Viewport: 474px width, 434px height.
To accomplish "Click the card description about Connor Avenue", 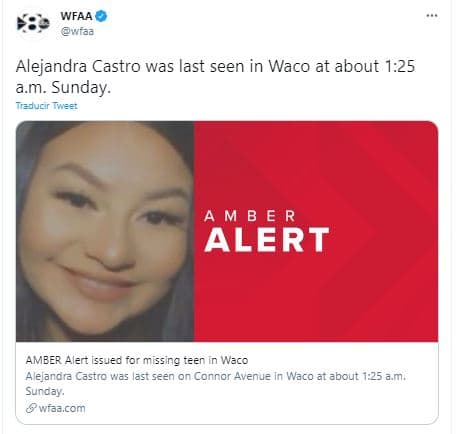I will pyautogui.click(x=215, y=383).
